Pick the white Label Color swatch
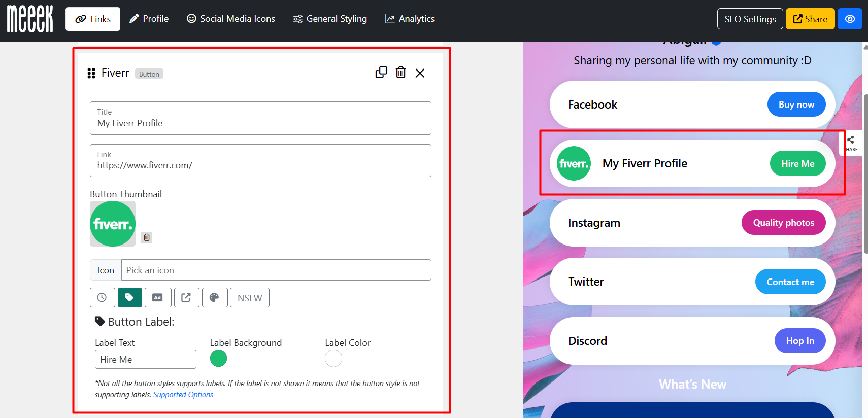Viewport: 868px width, 418px height. click(333, 358)
